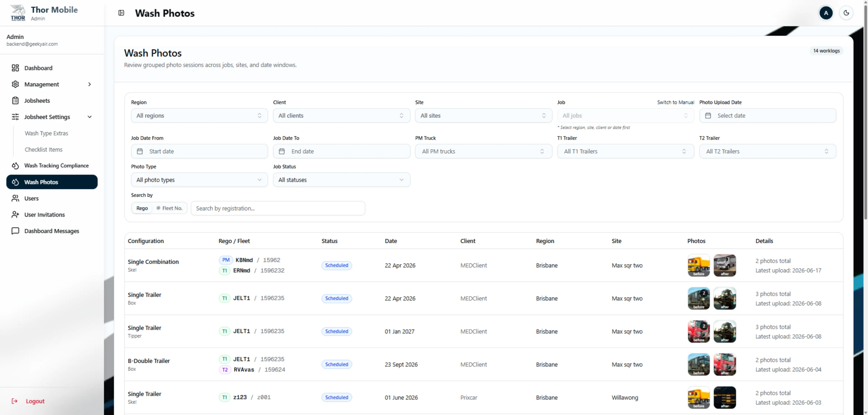Screen dimensions: 868x415
Task: Click the Logout button
Action: (x=28, y=401)
